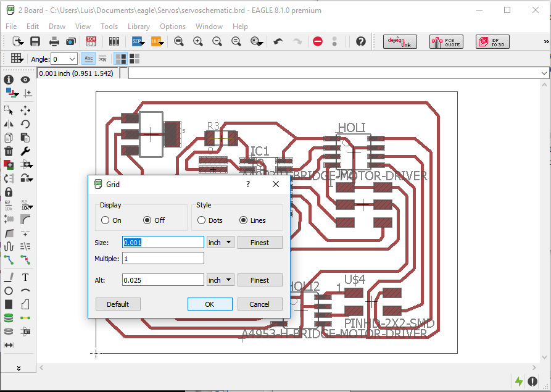Open the ULP dropdown
551x392 pixels.
coord(157,41)
